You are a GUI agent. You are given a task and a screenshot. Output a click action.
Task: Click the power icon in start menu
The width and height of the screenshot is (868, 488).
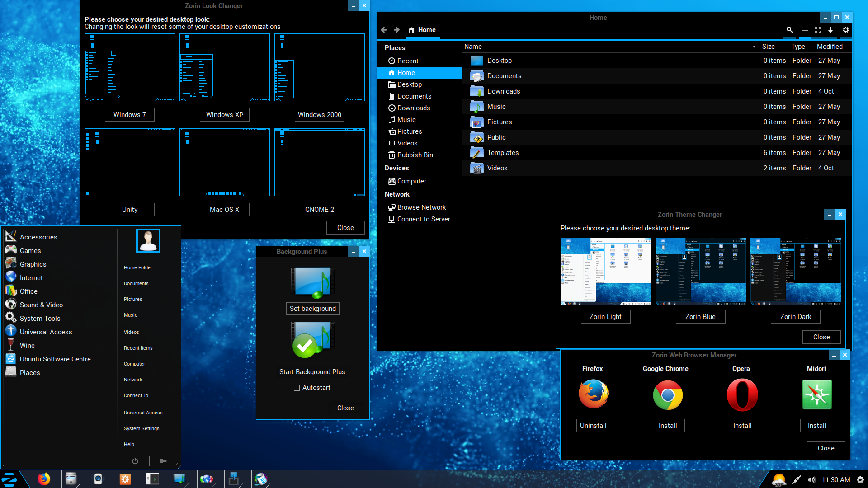pyautogui.click(x=135, y=461)
